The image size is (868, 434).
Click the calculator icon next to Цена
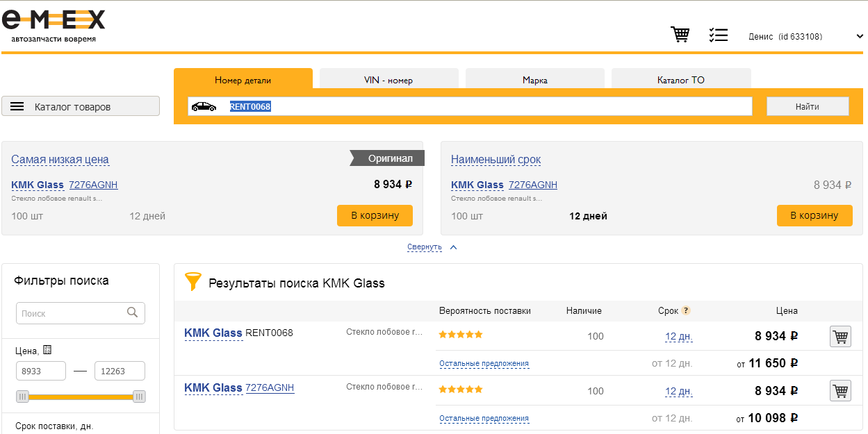point(47,350)
